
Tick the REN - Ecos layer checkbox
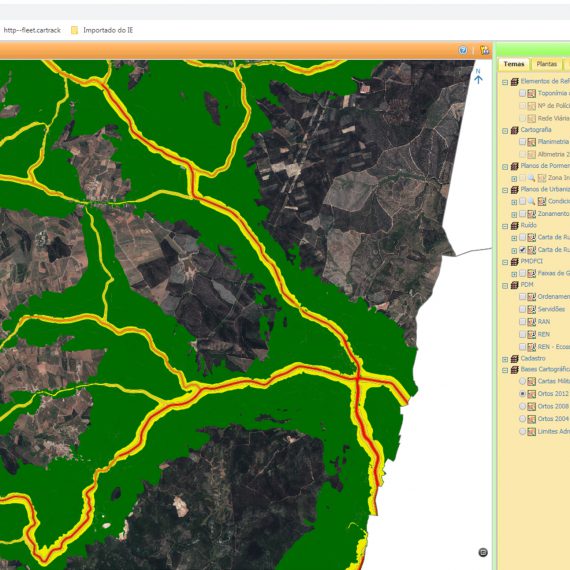(522, 347)
